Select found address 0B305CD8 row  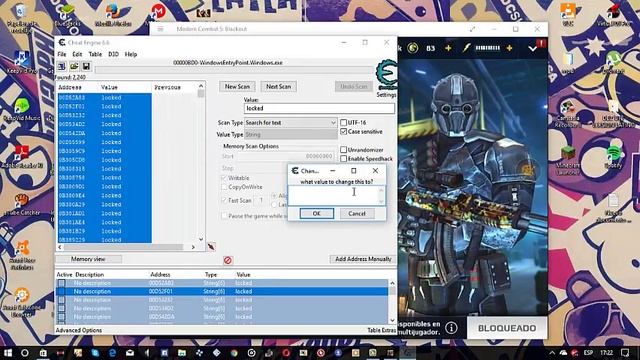pyautogui.click(x=104, y=160)
